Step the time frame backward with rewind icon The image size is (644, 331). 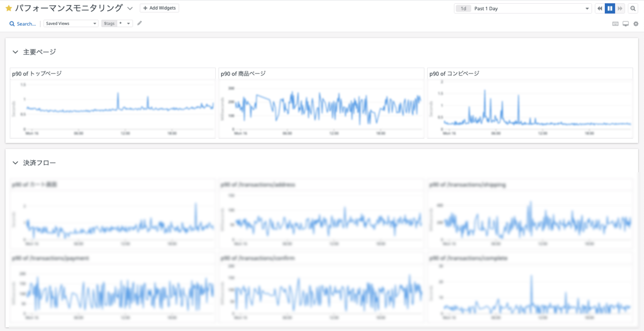coord(600,9)
